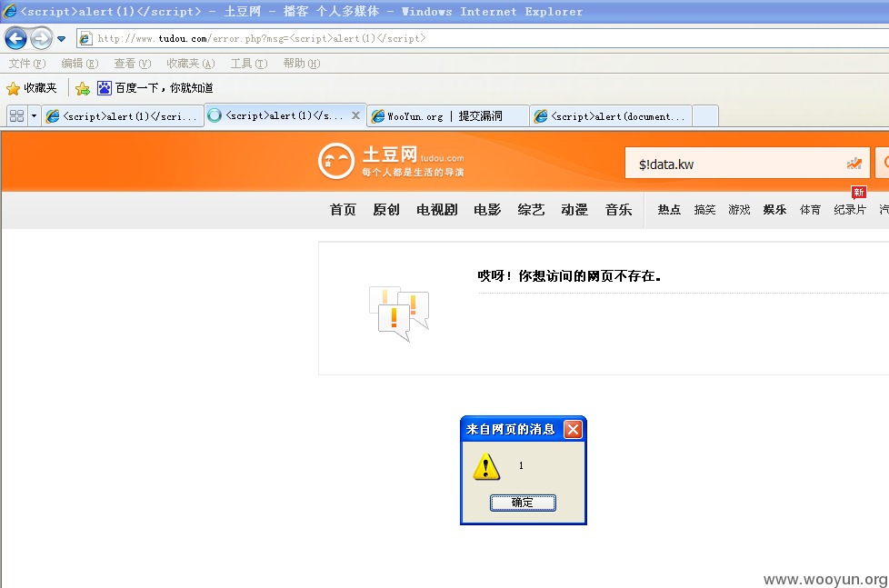889x588 pixels.
Task: Open the 收藏夹(A) menu
Action: tap(191, 64)
